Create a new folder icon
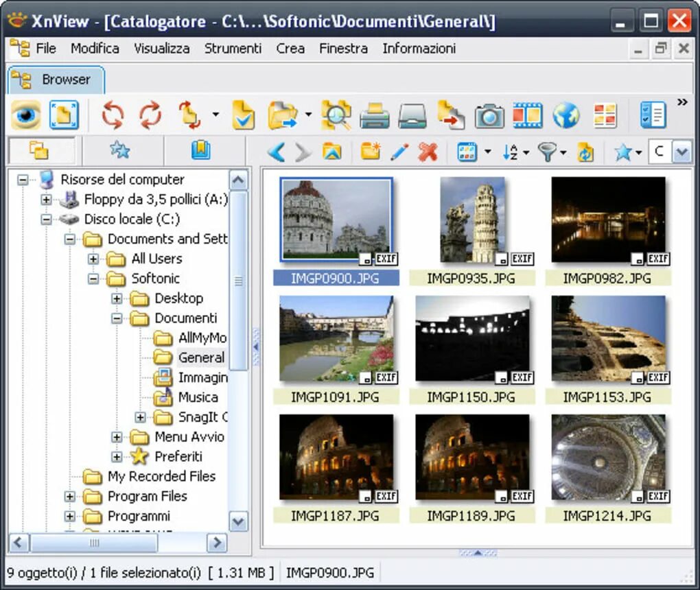The width and height of the screenshot is (700, 590). [371, 152]
